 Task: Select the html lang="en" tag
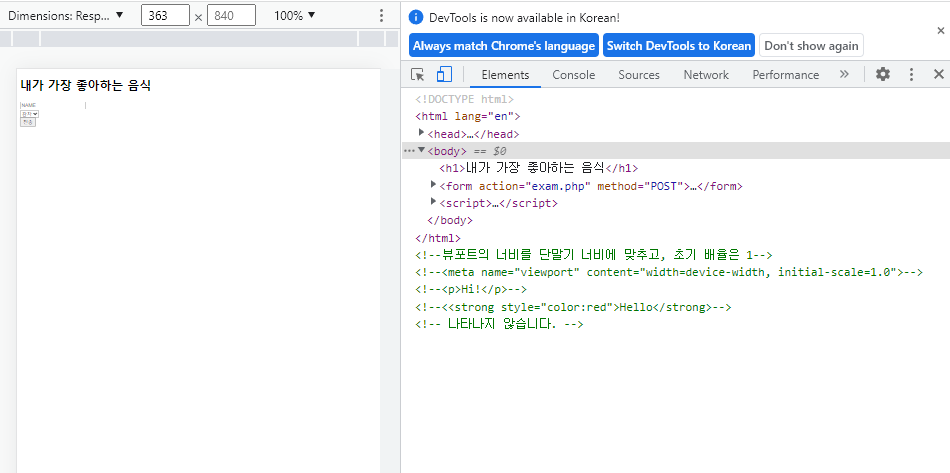pyautogui.click(x=468, y=116)
